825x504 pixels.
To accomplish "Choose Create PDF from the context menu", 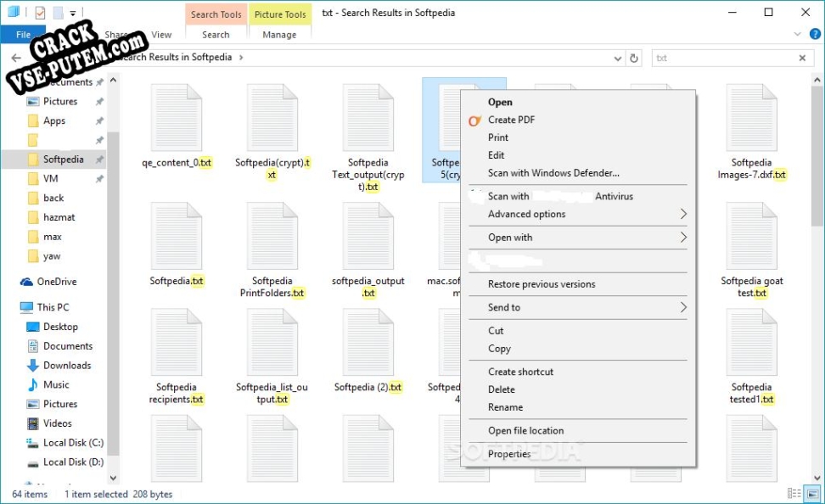I will tap(511, 120).
